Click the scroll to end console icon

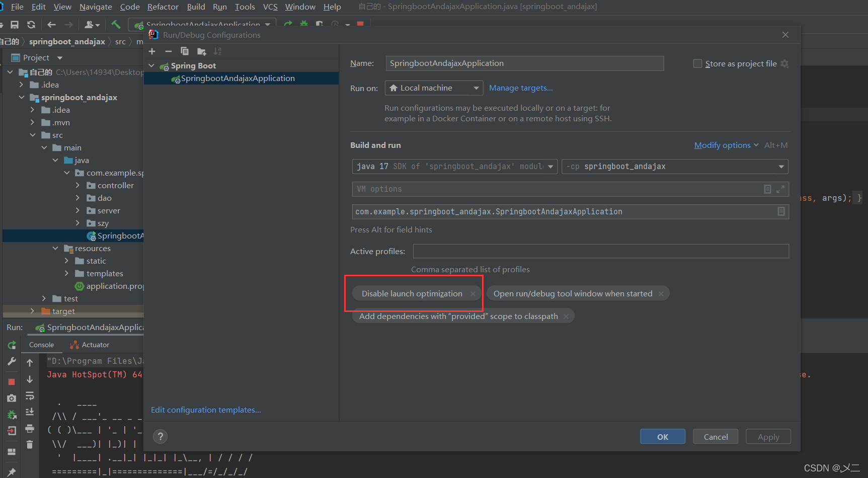30,412
